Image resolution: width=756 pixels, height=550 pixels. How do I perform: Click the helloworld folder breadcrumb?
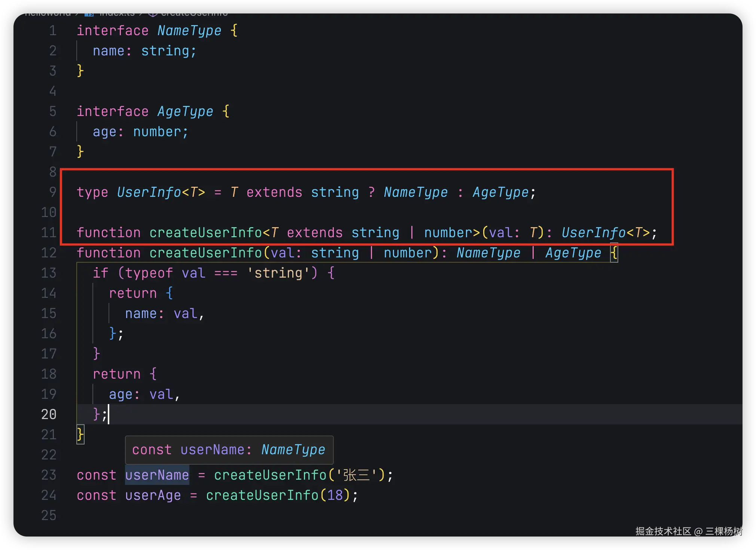point(48,14)
